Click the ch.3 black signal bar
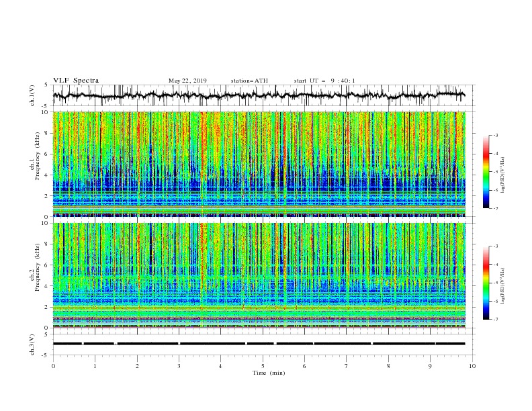The height and width of the screenshot is (411, 532). 259,344
